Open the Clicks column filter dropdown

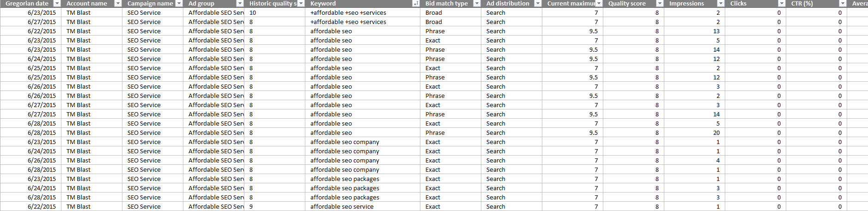coord(782,3)
